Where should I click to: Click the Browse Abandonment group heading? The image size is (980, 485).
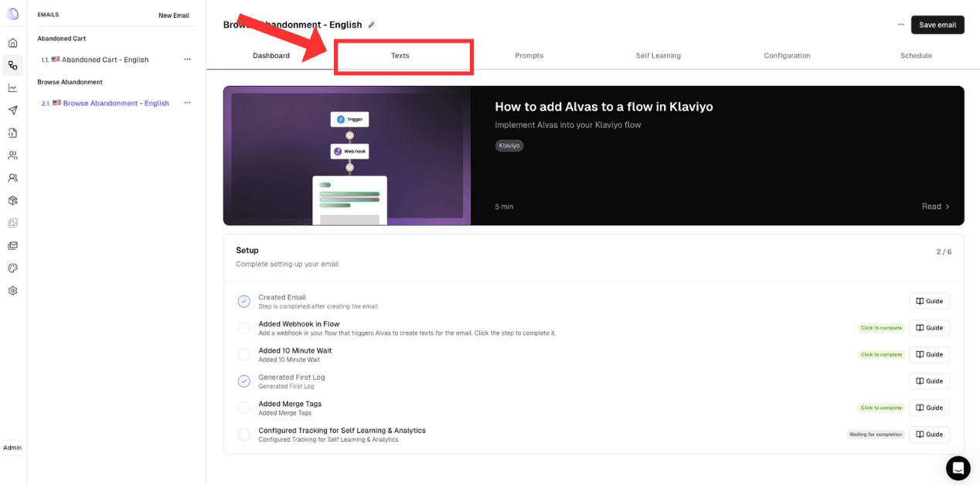point(70,82)
